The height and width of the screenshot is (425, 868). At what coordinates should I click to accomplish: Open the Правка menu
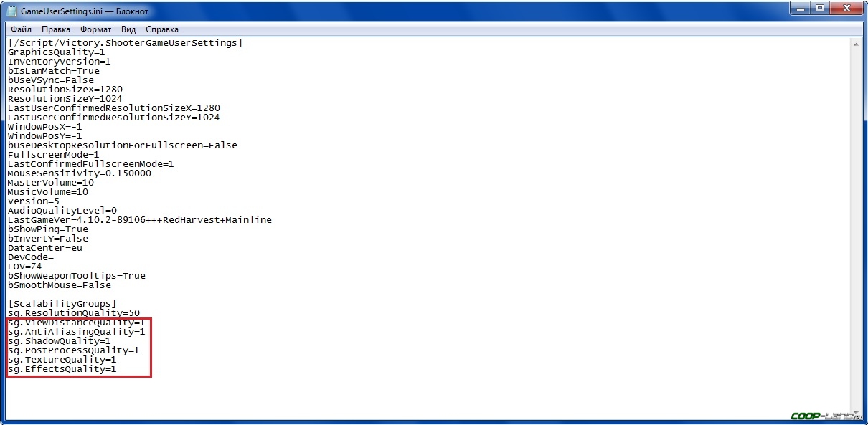tap(56, 29)
